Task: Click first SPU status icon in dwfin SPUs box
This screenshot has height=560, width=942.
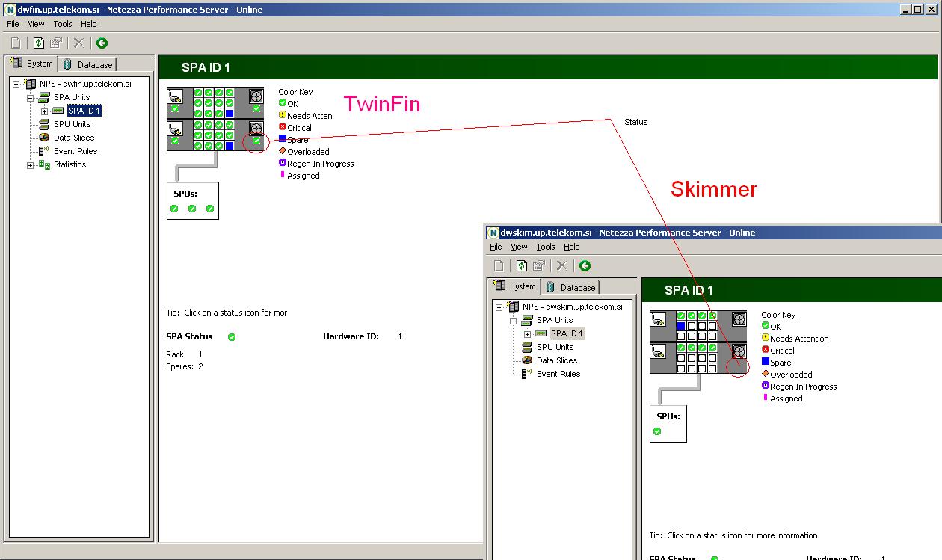Action: click(174, 209)
